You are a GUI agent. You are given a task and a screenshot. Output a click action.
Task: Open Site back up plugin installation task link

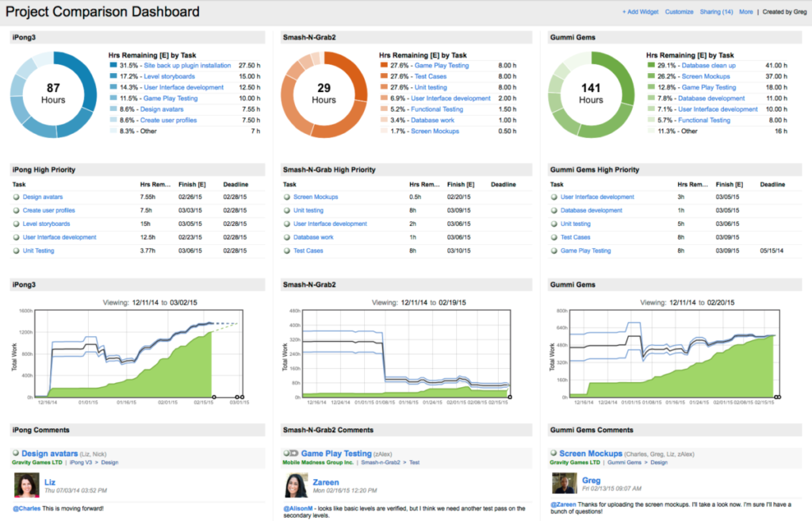[187, 66]
